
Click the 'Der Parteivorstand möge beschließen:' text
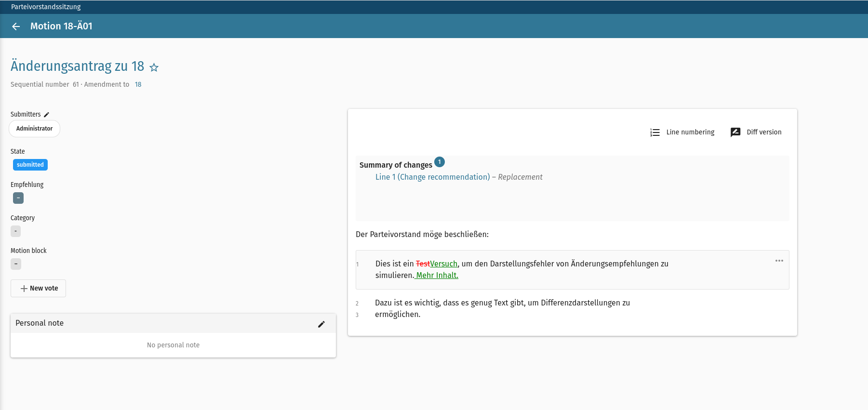[422, 235]
